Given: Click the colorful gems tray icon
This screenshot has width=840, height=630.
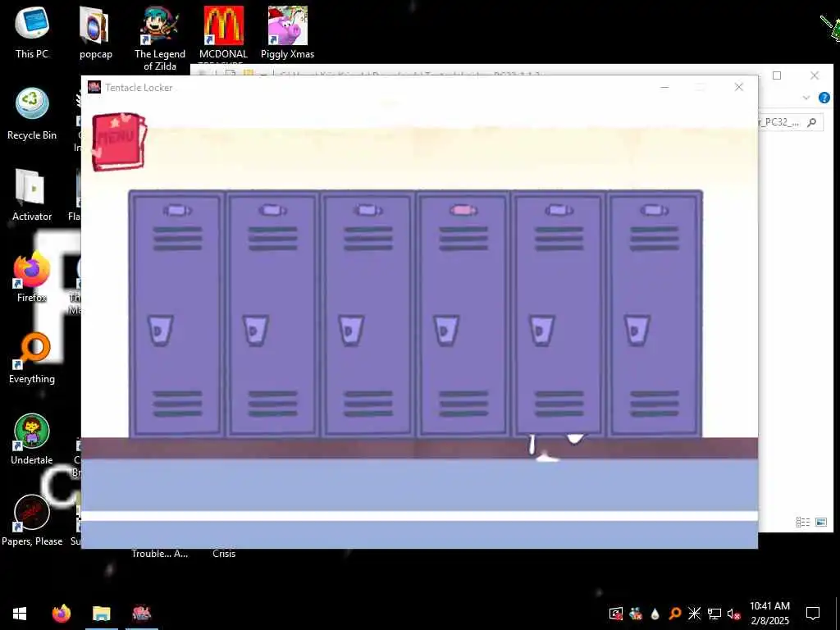Looking at the screenshot, I should [636, 614].
